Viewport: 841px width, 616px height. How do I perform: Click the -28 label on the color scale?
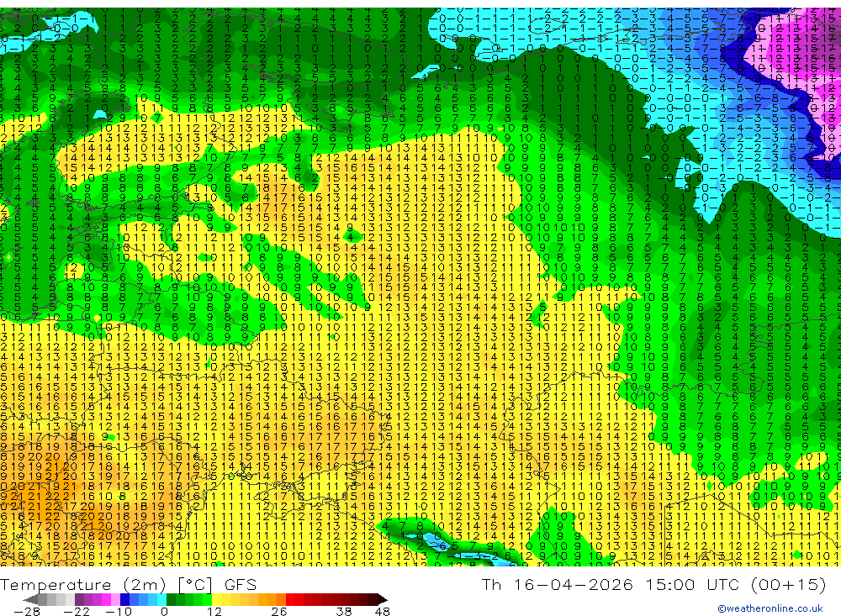coord(27,612)
